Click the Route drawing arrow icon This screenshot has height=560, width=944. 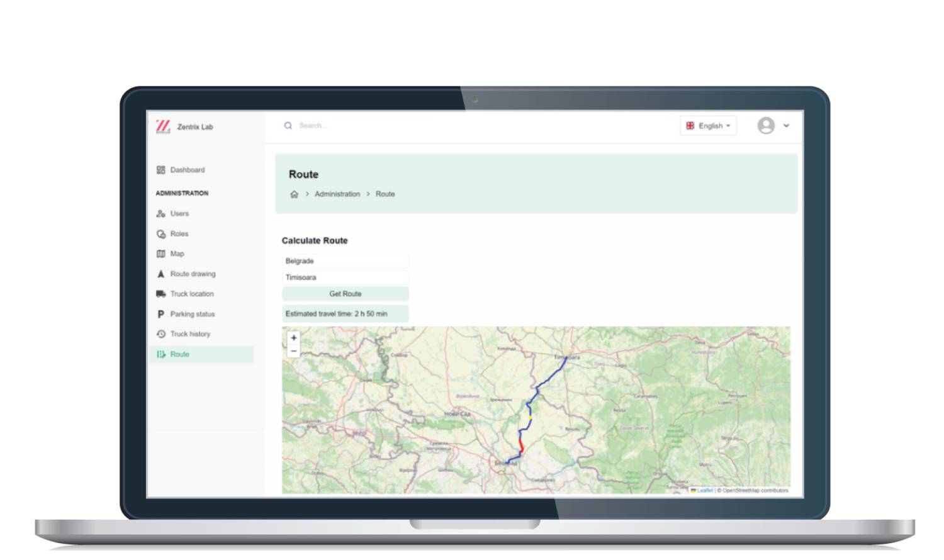point(160,274)
